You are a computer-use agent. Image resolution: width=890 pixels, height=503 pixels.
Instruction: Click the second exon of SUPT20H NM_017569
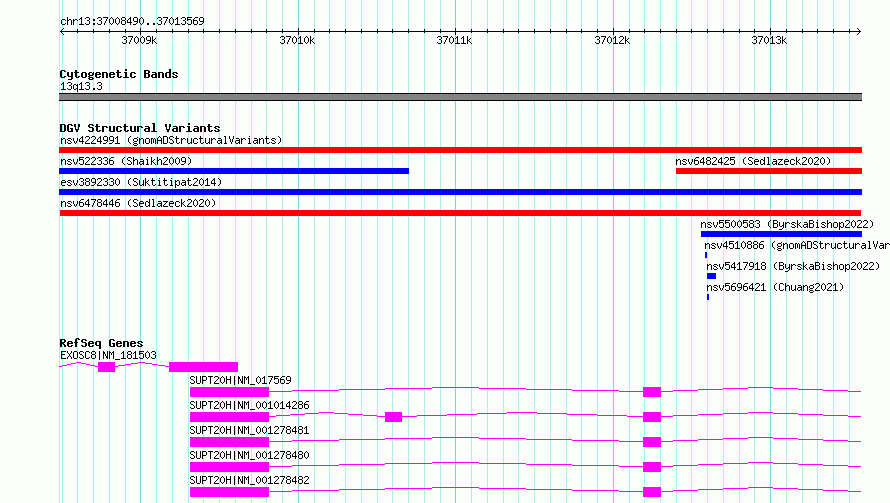652,392
